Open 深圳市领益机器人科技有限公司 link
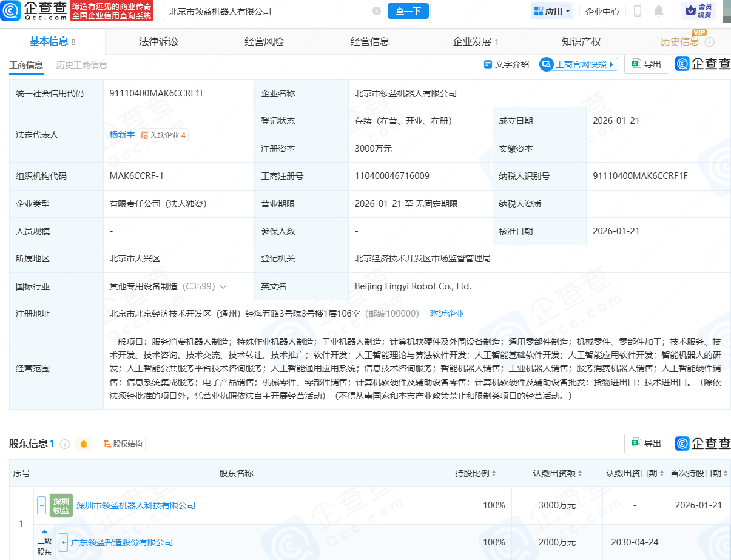 (x=136, y=505)
